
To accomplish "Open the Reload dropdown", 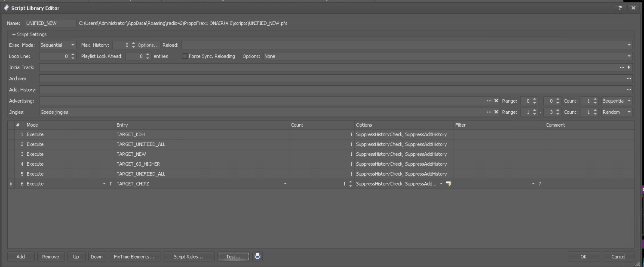I will coord(629,45).
